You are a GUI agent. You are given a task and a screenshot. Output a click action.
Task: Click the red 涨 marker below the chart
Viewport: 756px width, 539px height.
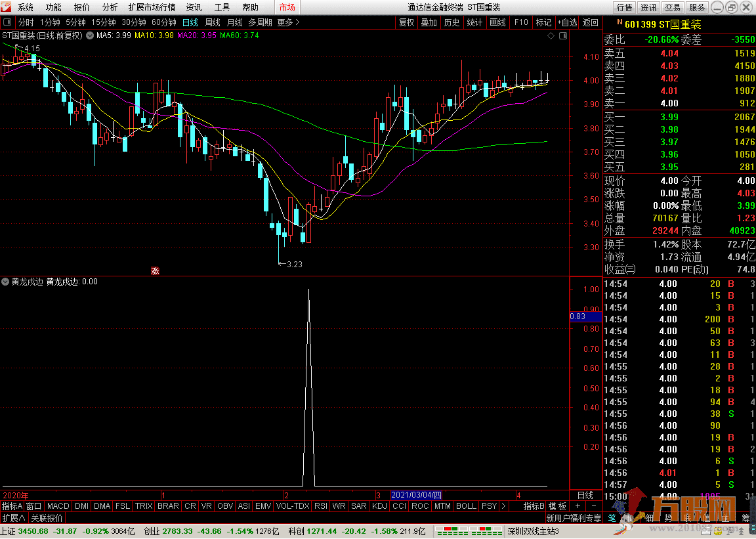156,270
